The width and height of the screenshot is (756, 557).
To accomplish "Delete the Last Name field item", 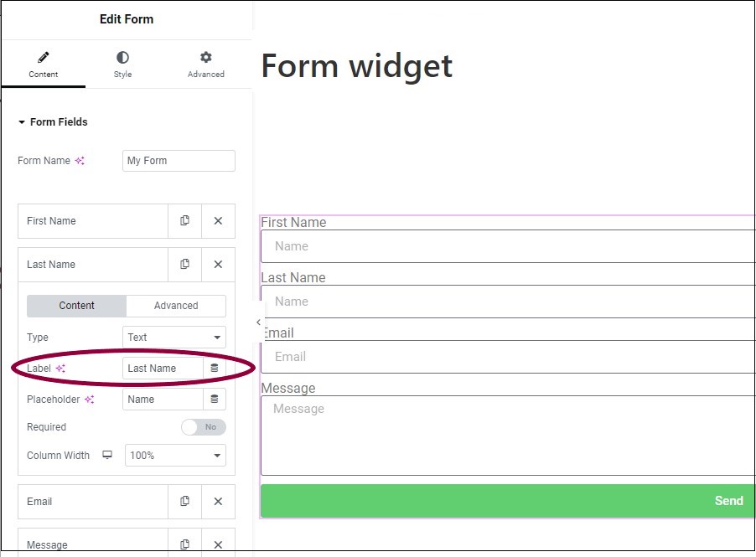I will 218,264.
